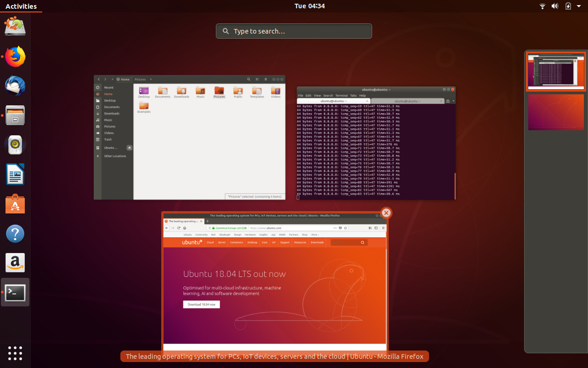
Task: Switch to the inactive grey terminal tab
Action: [x=407, y=101]
